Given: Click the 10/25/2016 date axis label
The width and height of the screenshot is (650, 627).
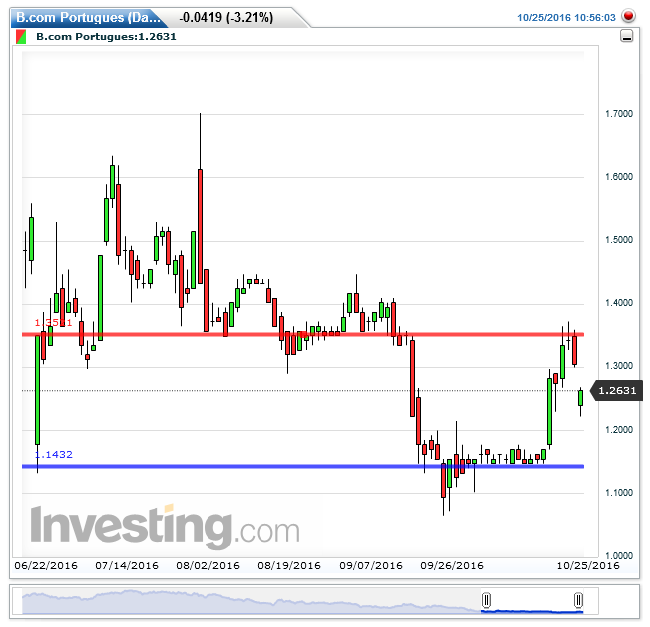Looking at the screenshot, I should coord(588,566).
